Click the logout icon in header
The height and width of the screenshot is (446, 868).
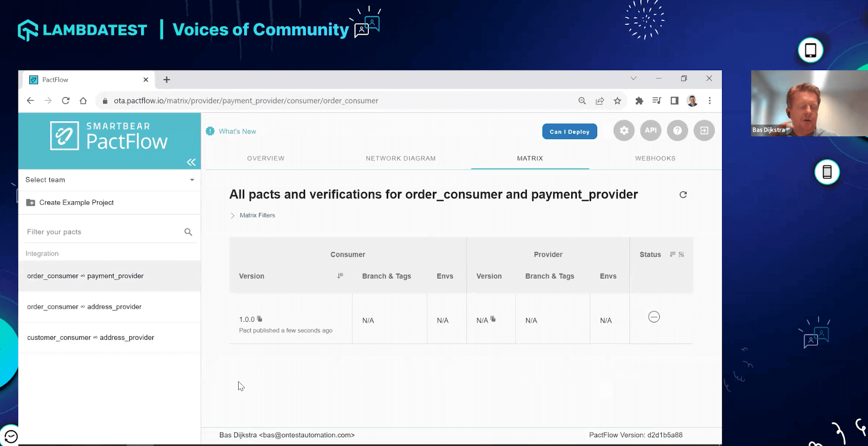click(704, 131)
